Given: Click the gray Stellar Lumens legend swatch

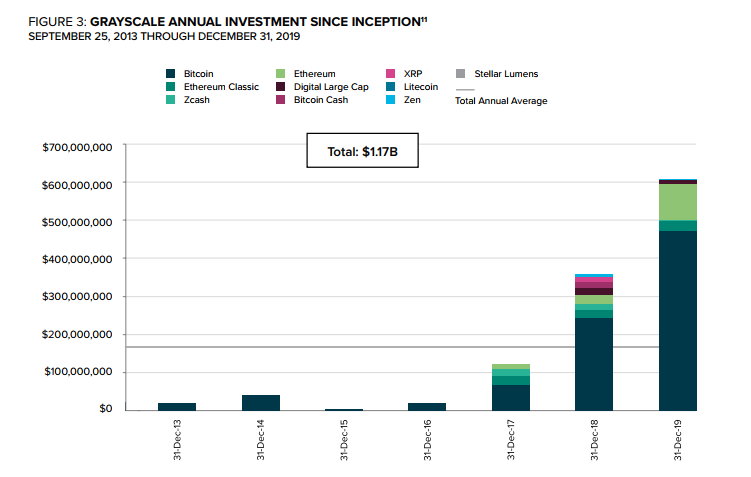Looking at the screenshot, I should 460,74.
